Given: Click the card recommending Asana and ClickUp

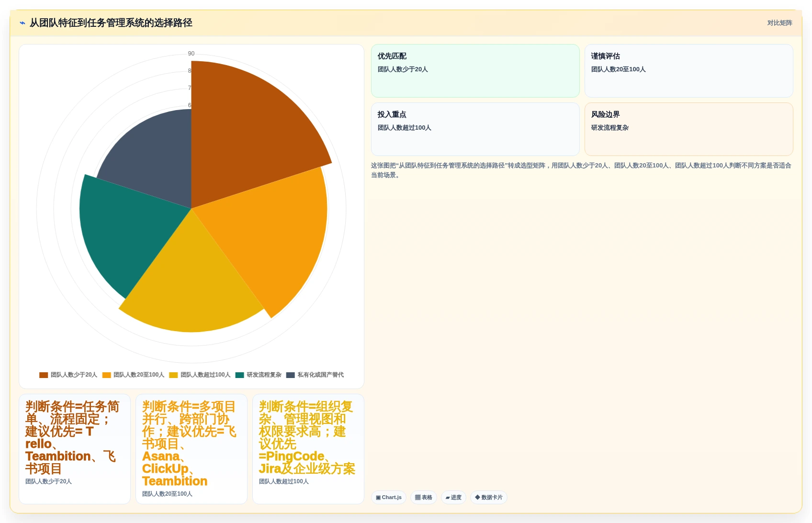Looking at the screenshot, I should 192,449.
